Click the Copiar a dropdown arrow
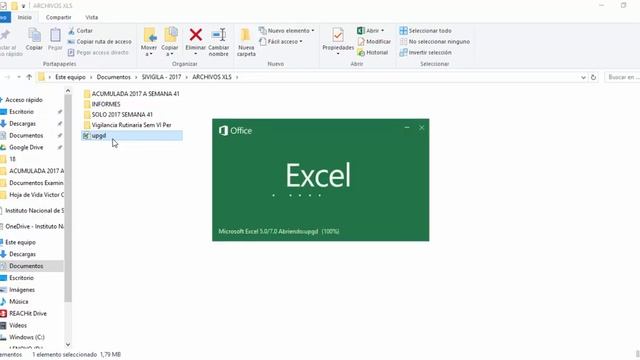The image size is (640, 360). [x=170, y=54]
